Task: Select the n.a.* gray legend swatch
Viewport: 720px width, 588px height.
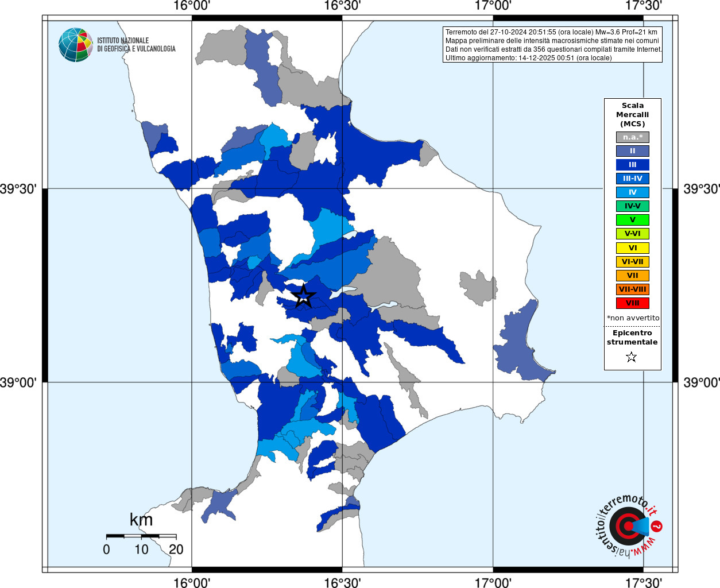Action: coord(633,137)
